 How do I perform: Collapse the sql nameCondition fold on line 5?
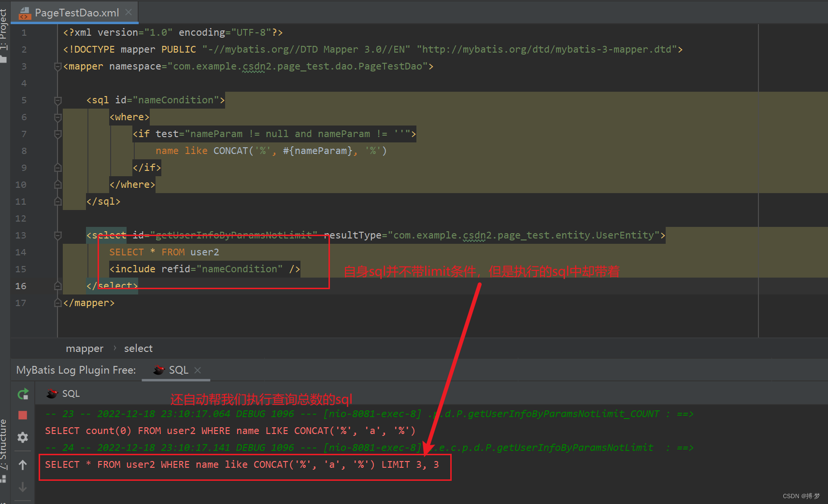58,100
